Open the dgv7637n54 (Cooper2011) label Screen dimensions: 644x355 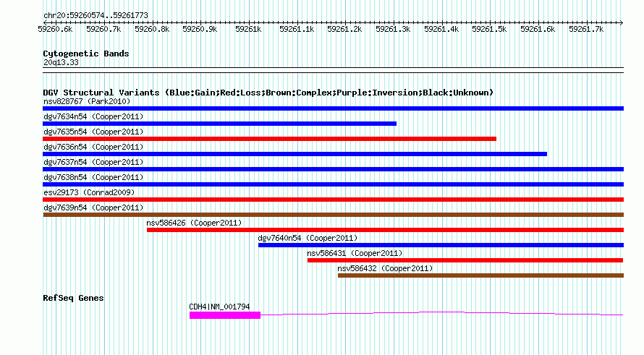click(93, 162)
